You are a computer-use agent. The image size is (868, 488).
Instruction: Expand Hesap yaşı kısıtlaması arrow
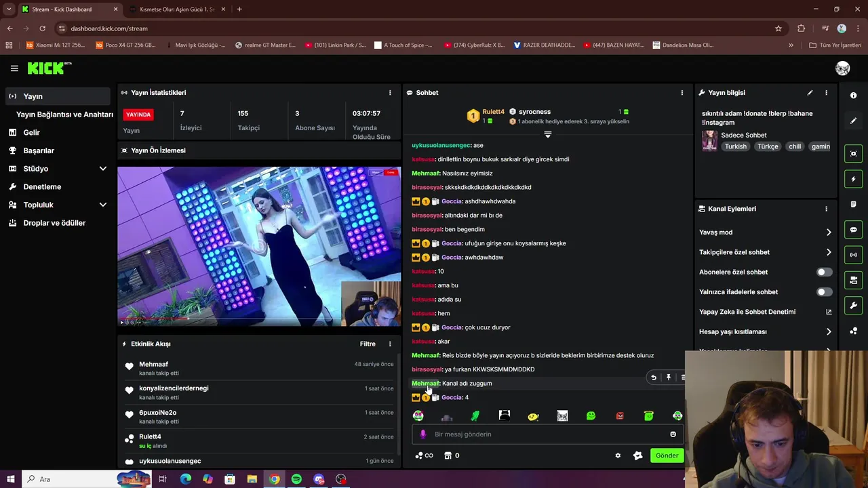click(829, 332)
